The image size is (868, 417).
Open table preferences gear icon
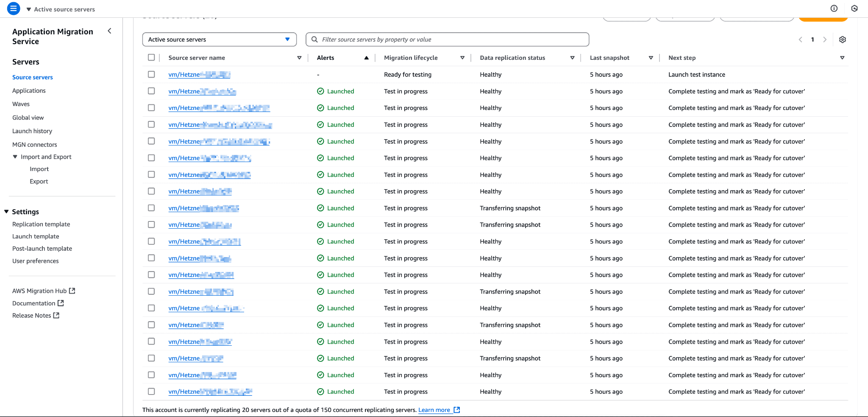pos(843,39)
